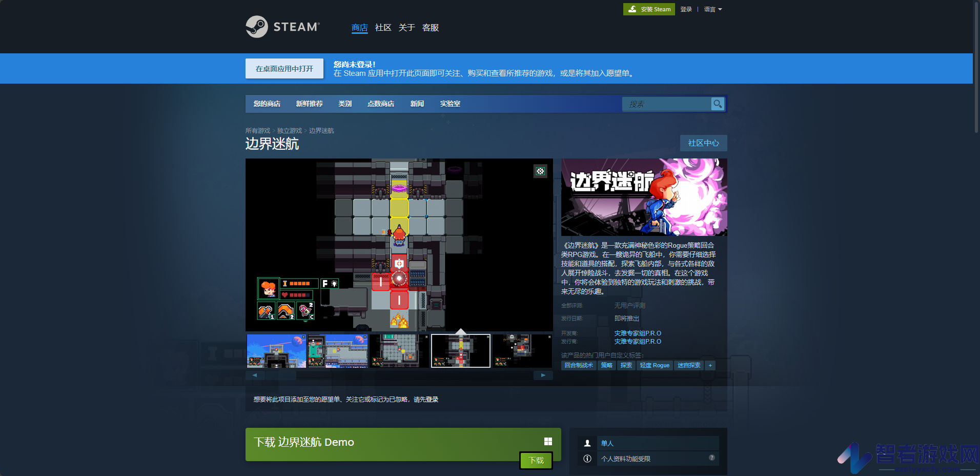Click the info icon next to 个人资料功能受限
This screenshot has height=476, width=980.
[x=587, y=459]
